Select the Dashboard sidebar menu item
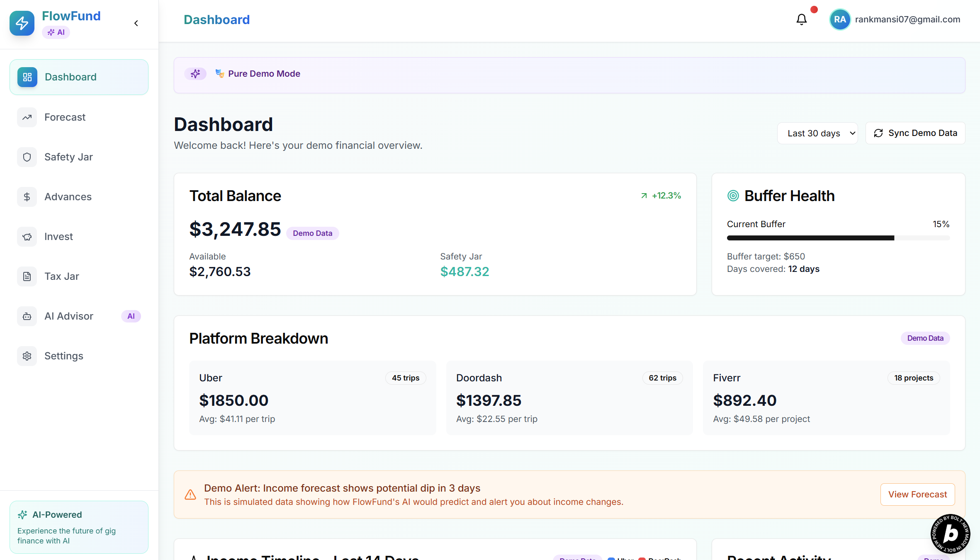 tap(79, 77)
